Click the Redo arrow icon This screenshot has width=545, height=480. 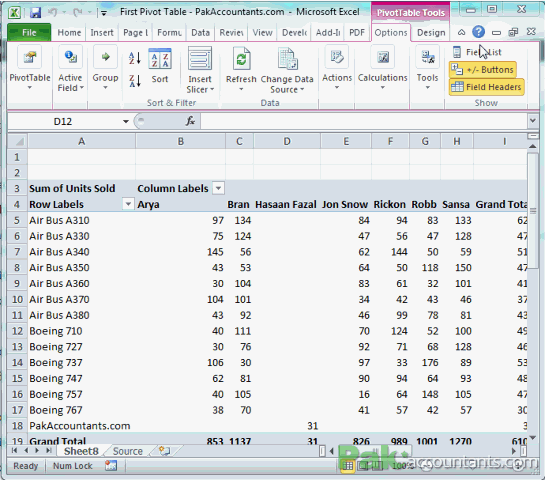[77, 13]
